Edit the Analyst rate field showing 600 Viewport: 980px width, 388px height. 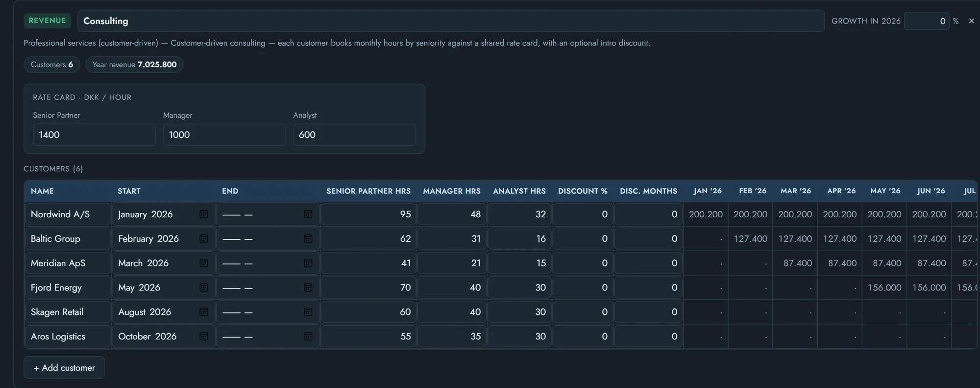pyautogui.click(x=354, y=135)
